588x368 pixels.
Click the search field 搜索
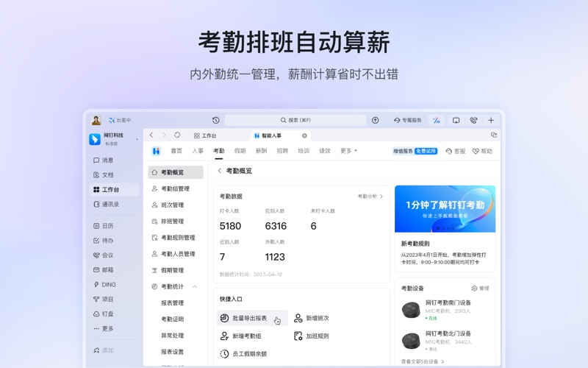coord(295,120)
